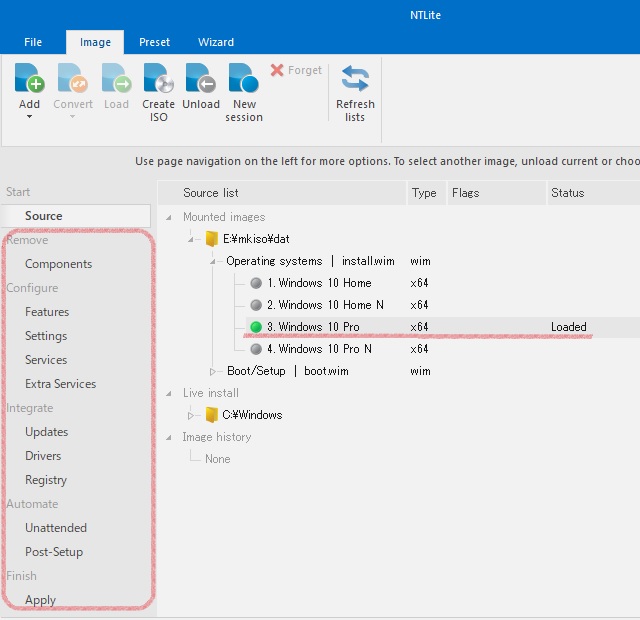This screenshot has width=640, height=620.
Task: Collapse the Image history group
Action: 169,438
